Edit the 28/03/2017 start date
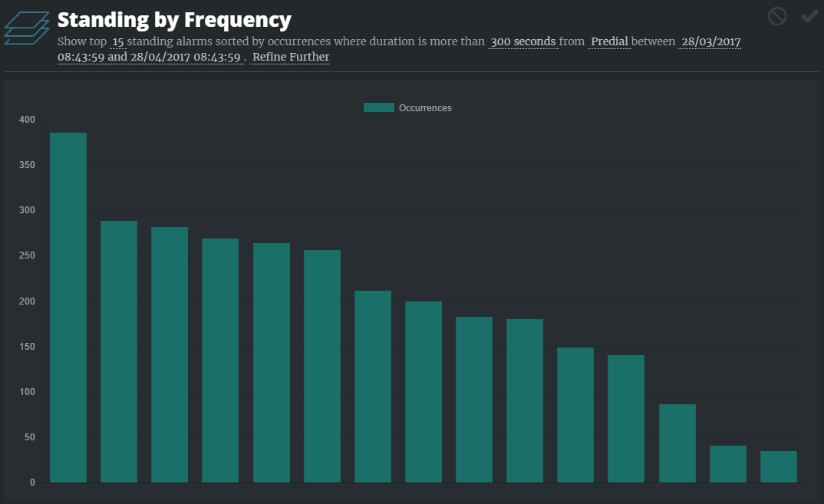The height and width of the screenshot is (504, 824). (x=710, y=41)
